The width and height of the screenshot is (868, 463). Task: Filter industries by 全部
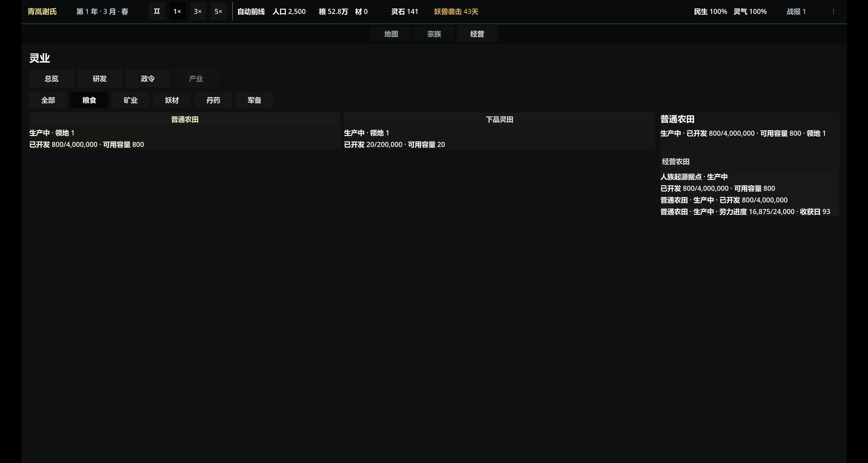pos(48,100)
